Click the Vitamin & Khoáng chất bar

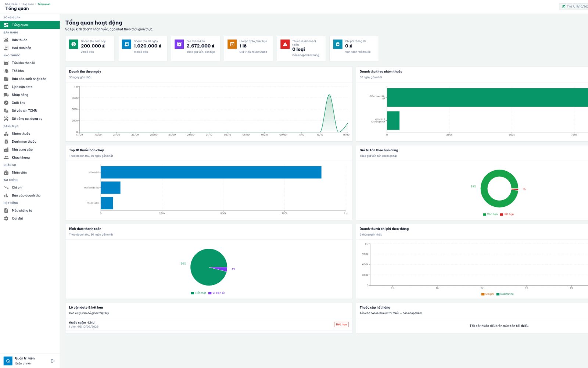tap(393, 121)
